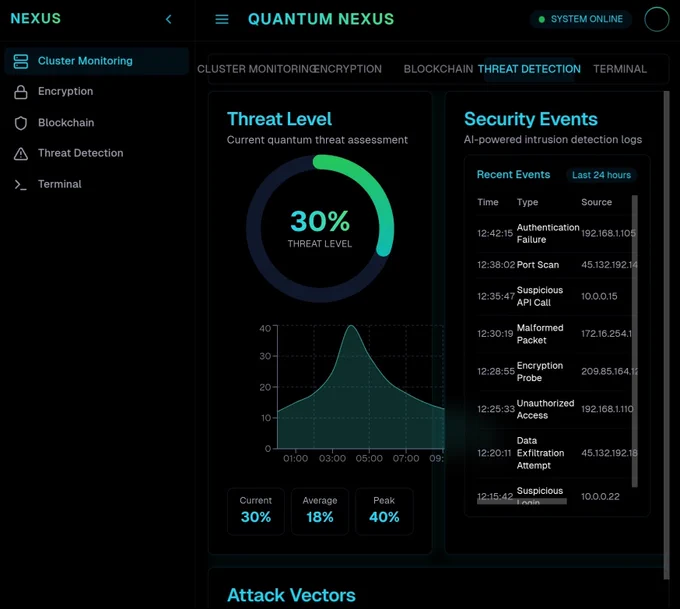Select the Suspicious API Call event
Viewport: 680px width, 609px height.
tap(555, 297)
